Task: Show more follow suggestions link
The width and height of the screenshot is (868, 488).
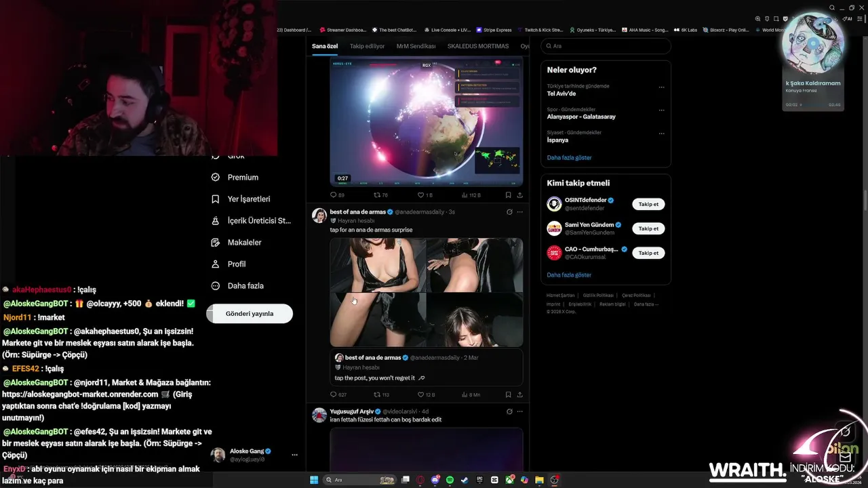Action: [569, 275]
